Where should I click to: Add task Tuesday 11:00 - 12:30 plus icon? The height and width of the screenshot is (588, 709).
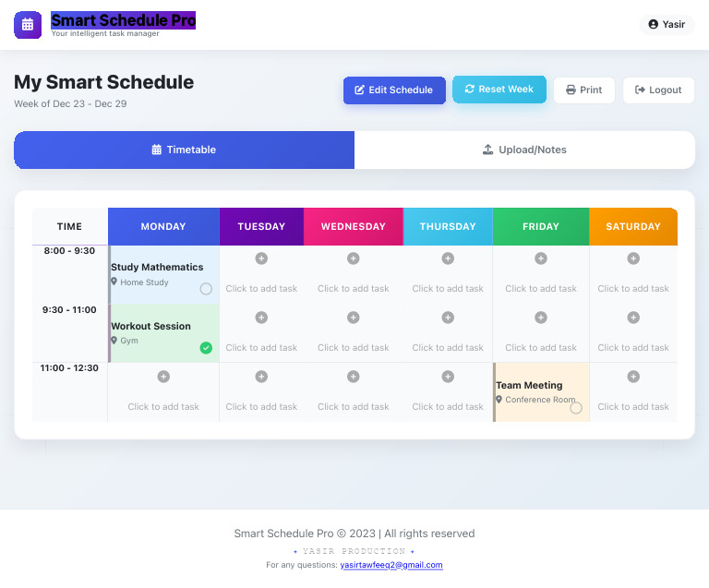tap(261, 377)
